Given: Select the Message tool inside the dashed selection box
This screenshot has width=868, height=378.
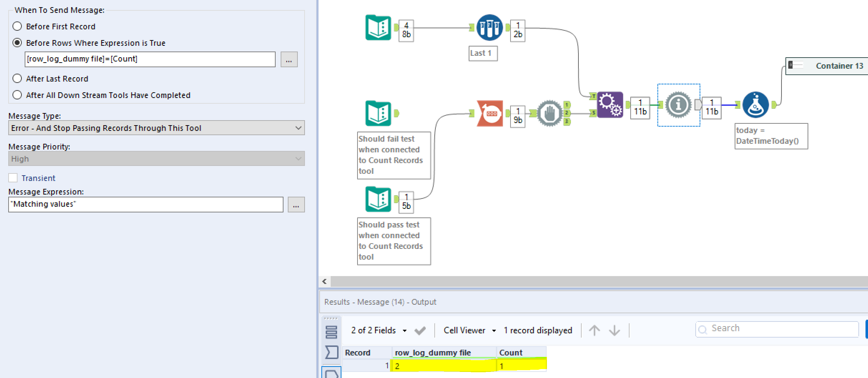Looking at the screenshot, I should click(679, 105).
